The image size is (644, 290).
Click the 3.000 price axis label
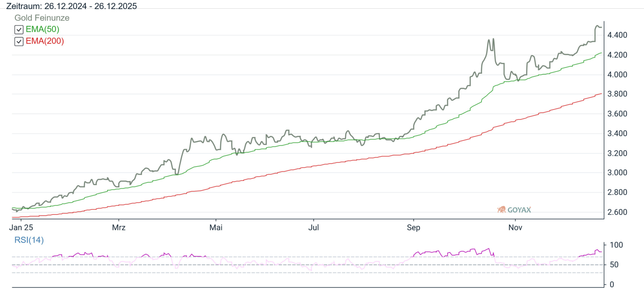click(617, 173)
